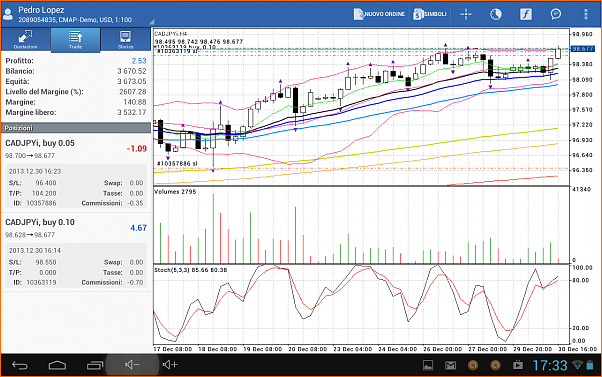This screenshot has height=377, width=602.
Task: Open the mail notification icon
Action: (450, 365)
